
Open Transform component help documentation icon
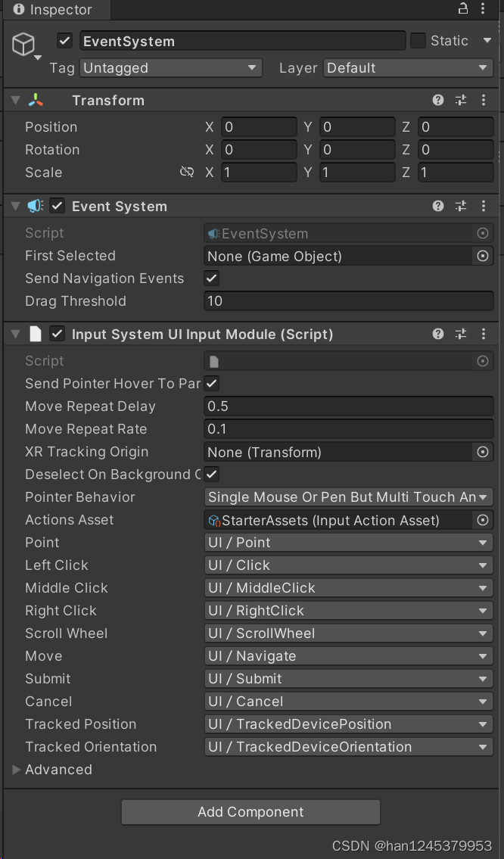point(437,100)
